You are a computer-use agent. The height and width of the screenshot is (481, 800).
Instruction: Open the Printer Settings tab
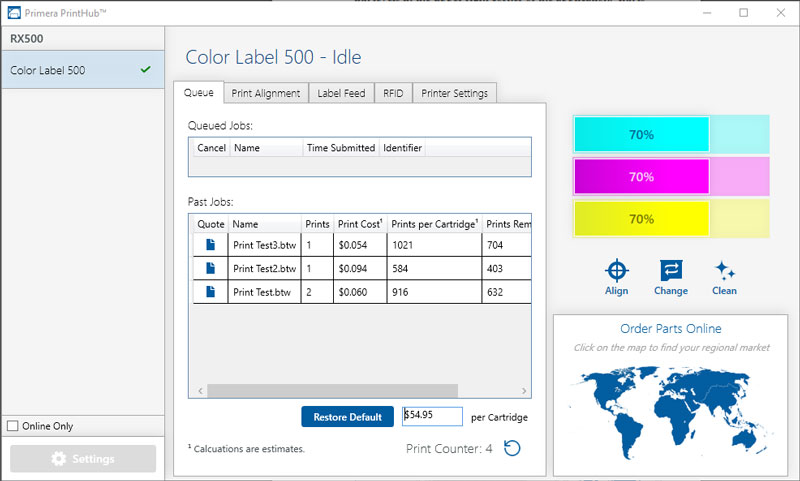tap(455, 93)
